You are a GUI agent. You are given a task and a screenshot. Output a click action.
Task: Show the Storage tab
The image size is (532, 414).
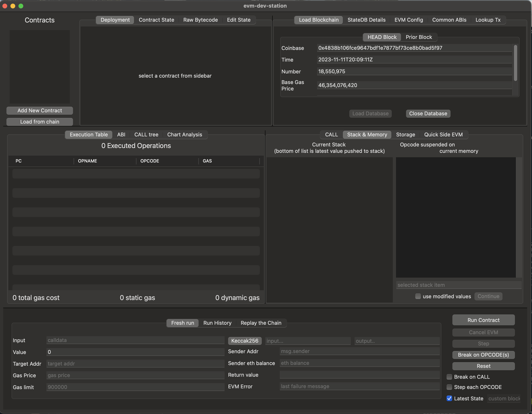point(405,134)
